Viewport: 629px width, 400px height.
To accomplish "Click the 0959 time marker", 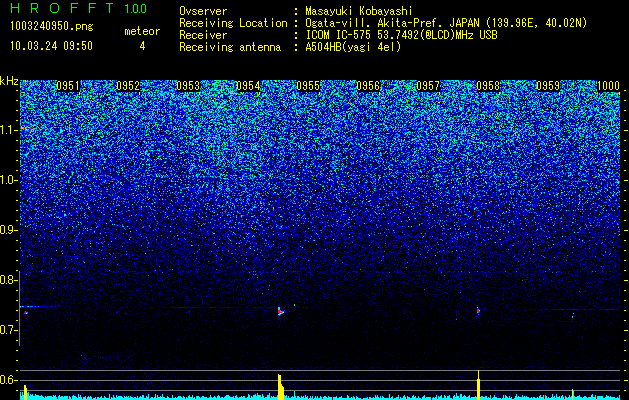I will [x=548, y=86].
